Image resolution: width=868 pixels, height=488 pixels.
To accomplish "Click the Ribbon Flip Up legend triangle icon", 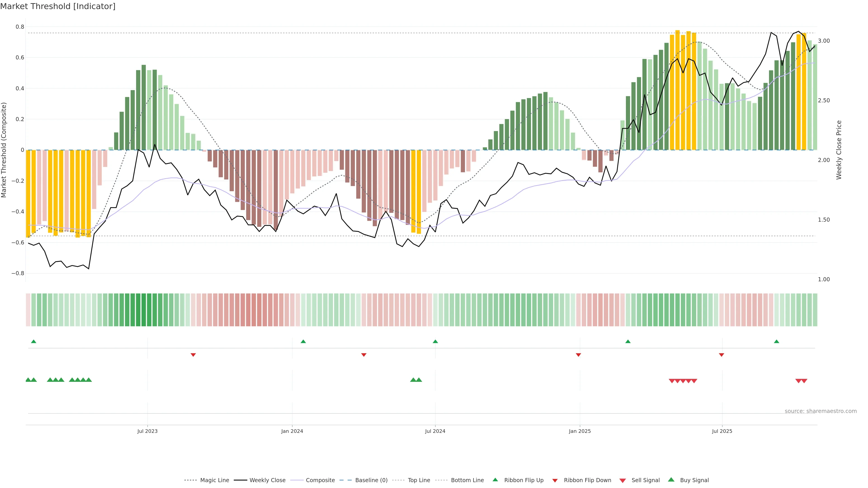I will (x=495, y=480).
